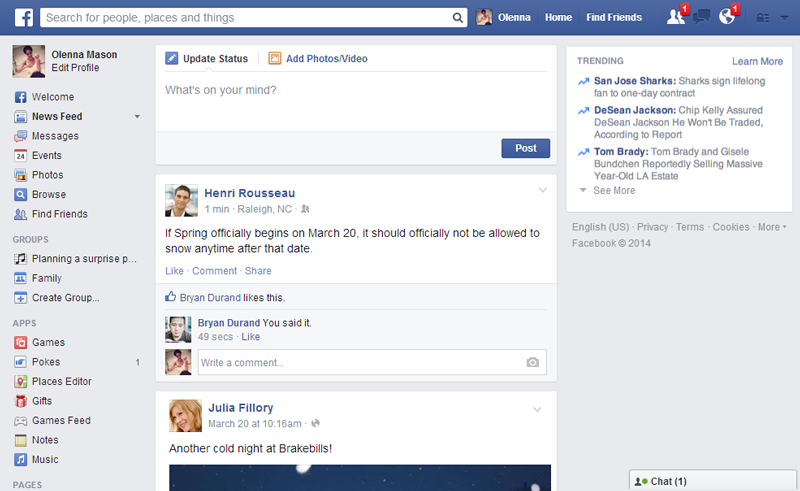This screenshot has height=491, width=800.
Task: Click the Create Group plus icon
Action: pos(20,298)
